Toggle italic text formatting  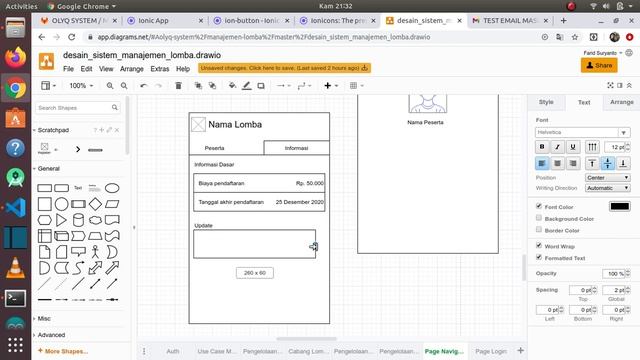pos(557,147)
